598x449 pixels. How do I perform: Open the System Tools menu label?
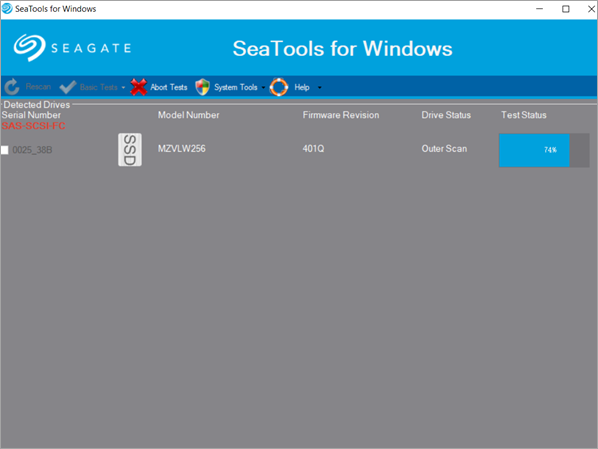236,87
